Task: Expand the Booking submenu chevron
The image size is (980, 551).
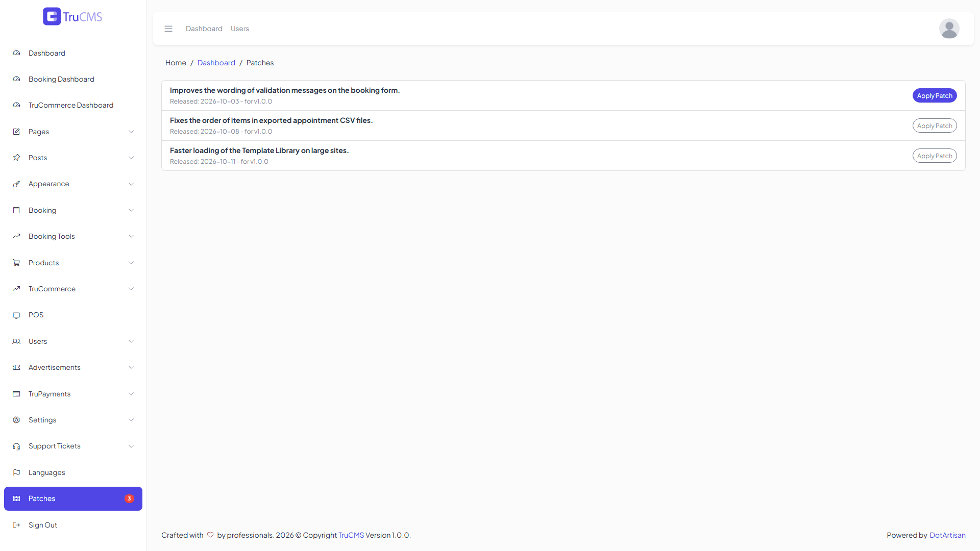Action: [x=131, y=210]
